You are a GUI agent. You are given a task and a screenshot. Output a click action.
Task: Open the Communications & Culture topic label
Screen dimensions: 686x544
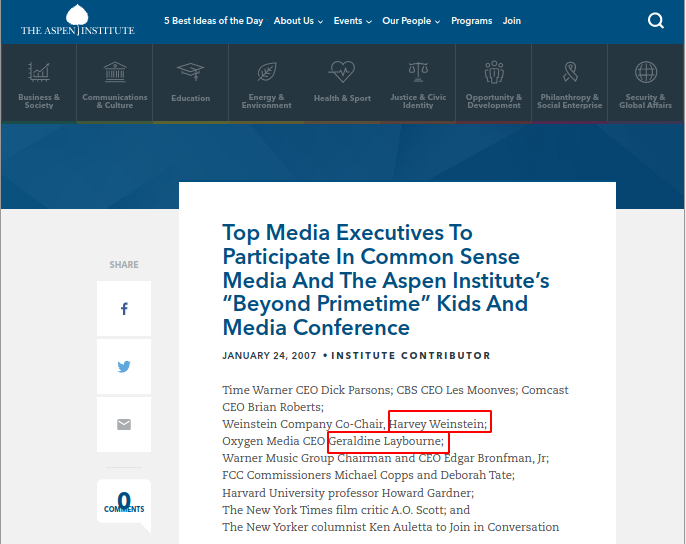115,101
